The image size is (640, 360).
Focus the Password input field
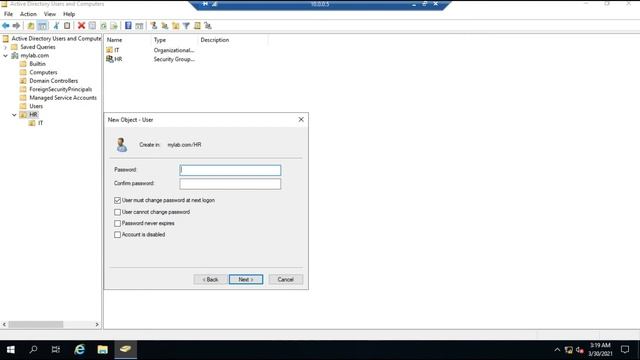click(x=230, y=170)
